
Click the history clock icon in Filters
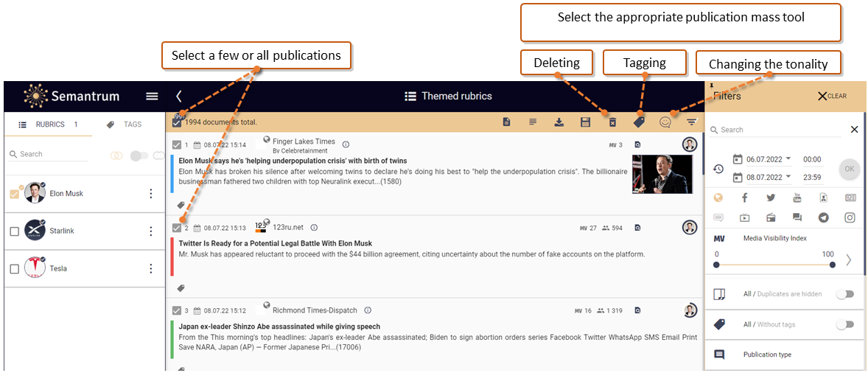click(718, 169)
